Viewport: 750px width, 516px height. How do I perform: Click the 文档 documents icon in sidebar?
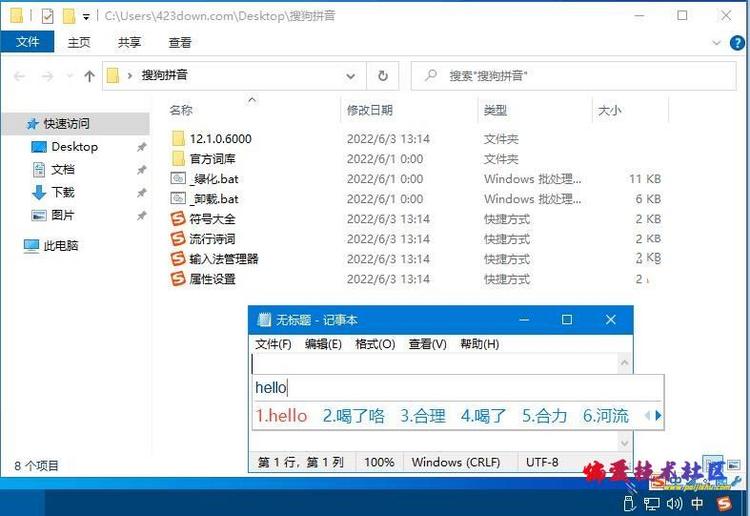point(39,169)
